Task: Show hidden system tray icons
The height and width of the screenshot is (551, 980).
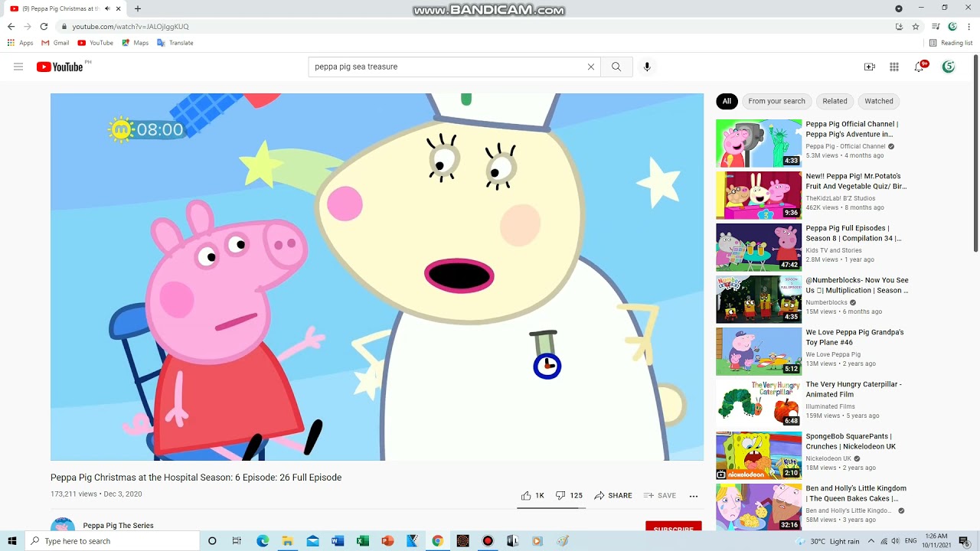Action: tap(871, 541)
